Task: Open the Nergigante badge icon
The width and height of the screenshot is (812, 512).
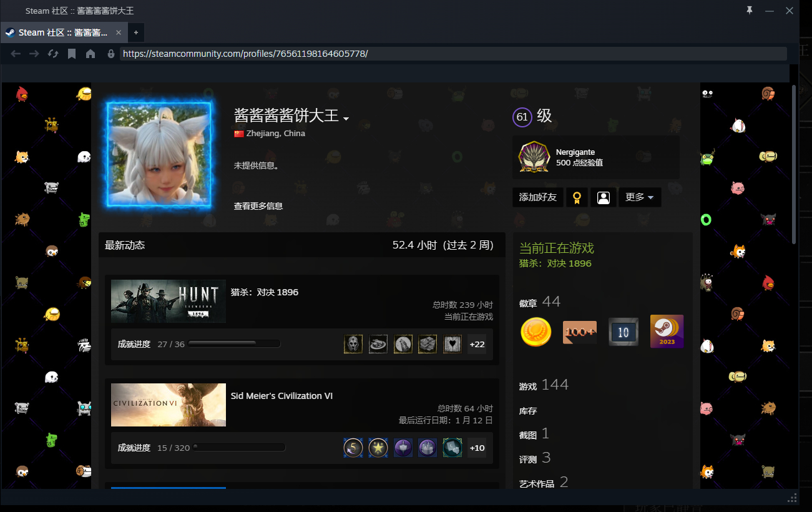Action: (534, 157)
